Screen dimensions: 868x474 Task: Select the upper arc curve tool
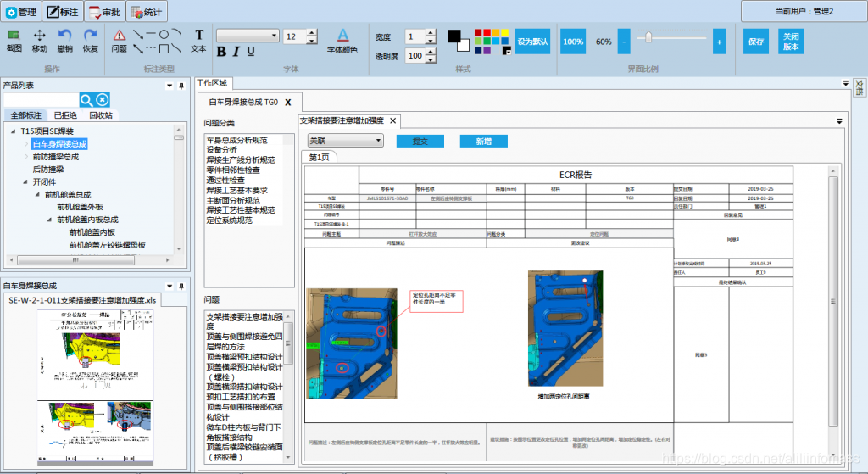tap(176, 33)
